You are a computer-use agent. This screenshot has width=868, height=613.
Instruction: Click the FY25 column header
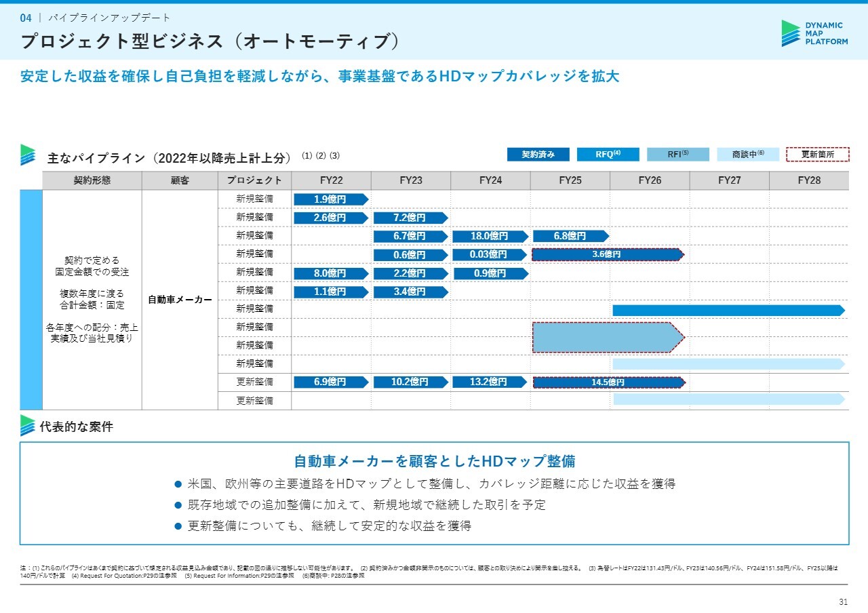click(570, 180)
